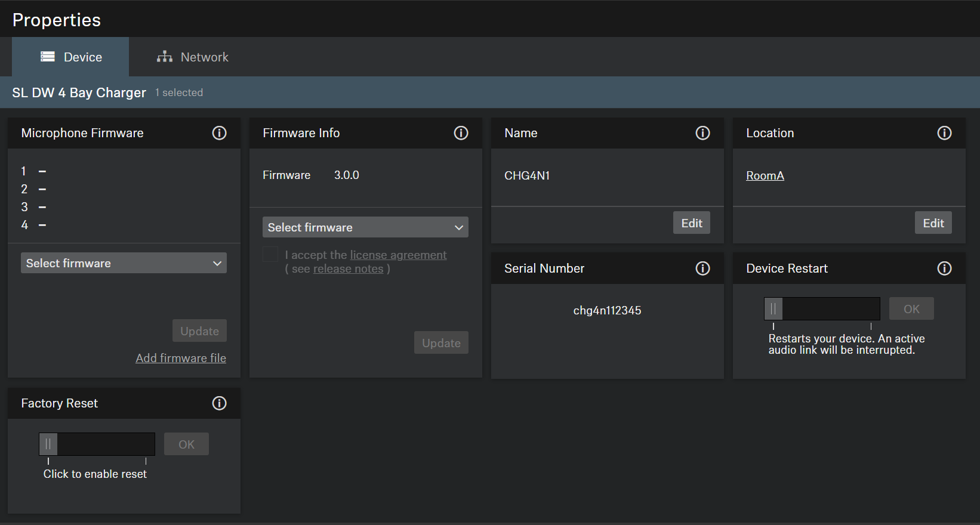
Task: Toggle the Device Restart slide switch
Action: tap(773, 309)
